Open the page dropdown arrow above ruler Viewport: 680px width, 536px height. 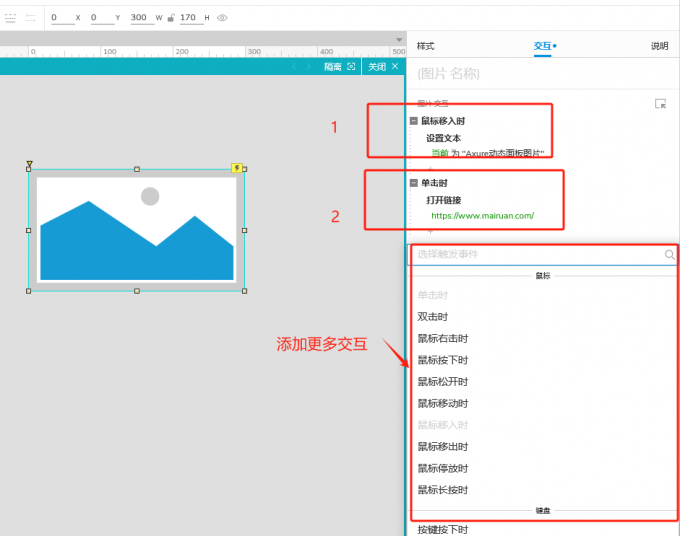tap(399, 40)
